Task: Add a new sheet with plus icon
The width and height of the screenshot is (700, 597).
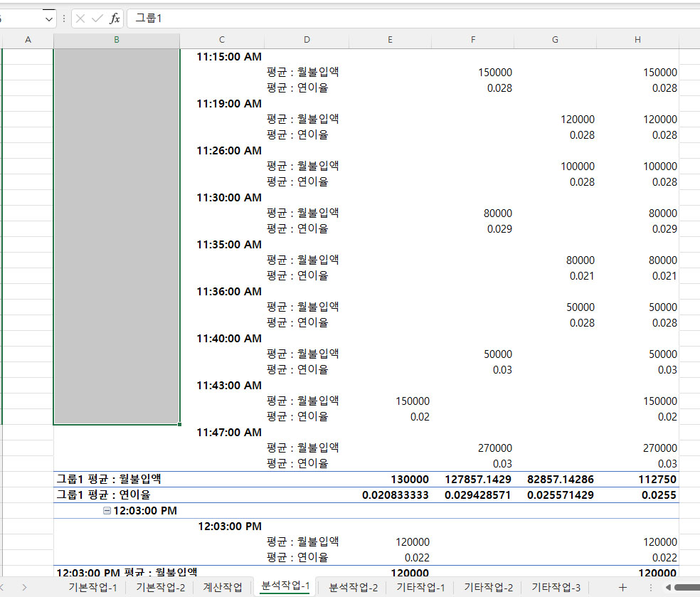Action: (622, 587)
